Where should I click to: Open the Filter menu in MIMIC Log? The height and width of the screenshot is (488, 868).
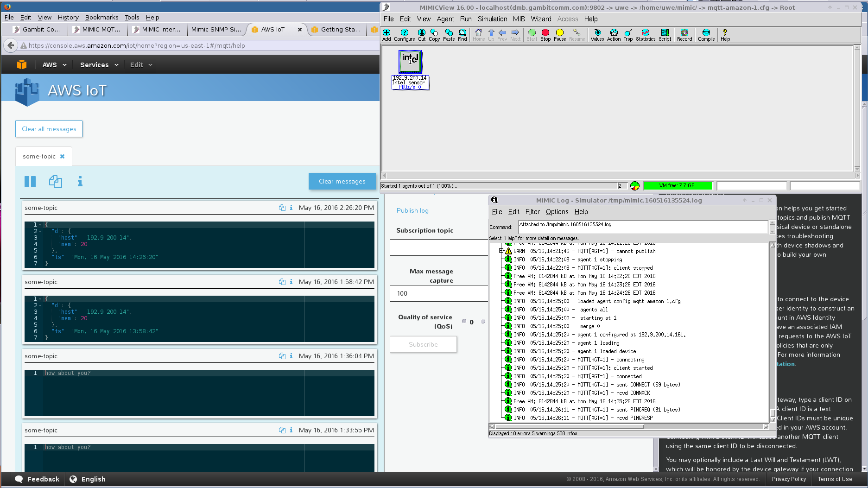pos(532,212)
